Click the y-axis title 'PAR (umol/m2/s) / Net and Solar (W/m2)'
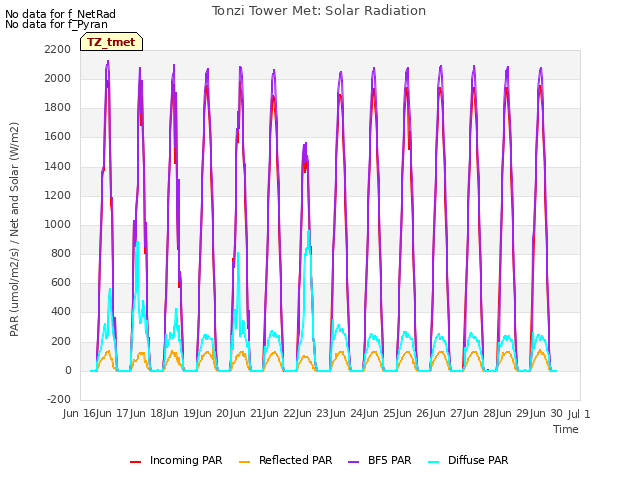This screenshot has width=640, height=480. tap(14, 229)
